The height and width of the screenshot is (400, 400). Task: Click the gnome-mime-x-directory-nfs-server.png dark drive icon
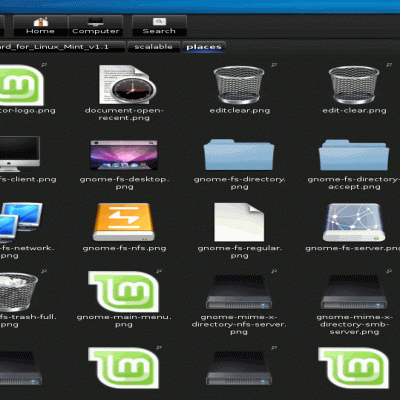point(239,292)
